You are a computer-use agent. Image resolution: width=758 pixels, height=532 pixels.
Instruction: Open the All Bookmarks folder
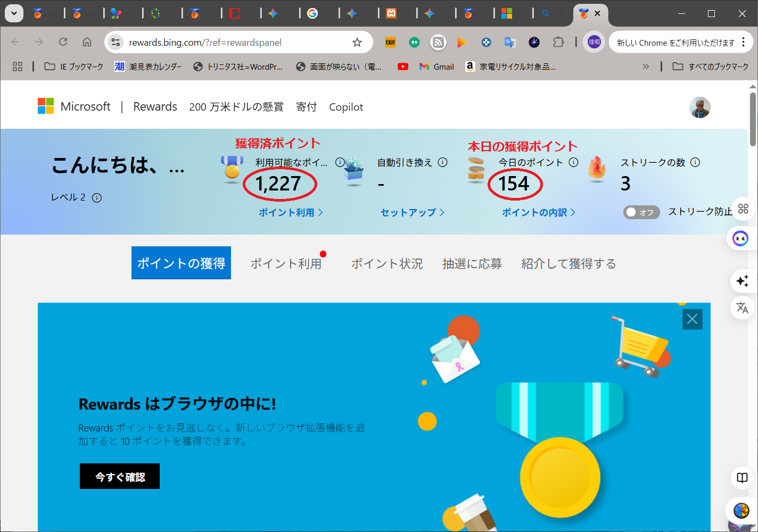click(x=710, y=66)
